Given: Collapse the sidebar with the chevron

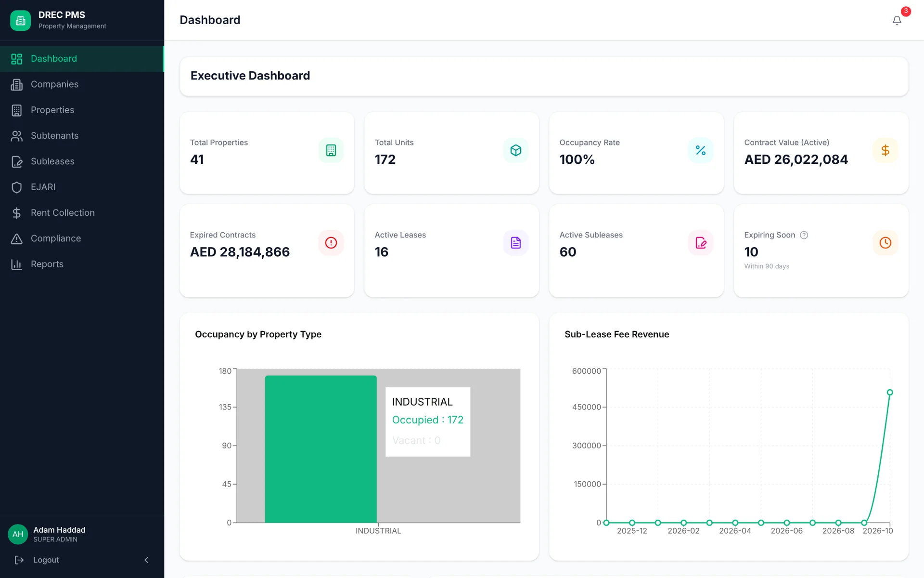Looking at the screenshot, I should (x=146, y=560).
